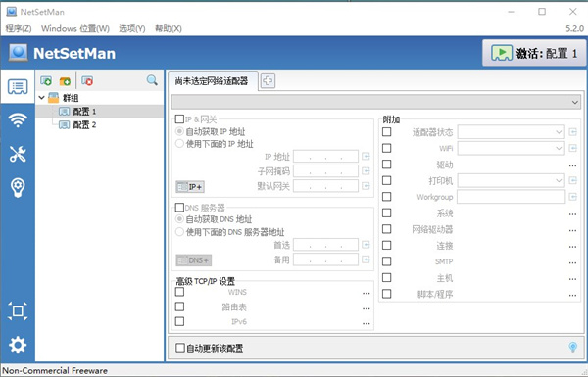Select 使用下面的 IP 地址 radio button
This screenshot has width=588, height=377.
coord(179,144)
